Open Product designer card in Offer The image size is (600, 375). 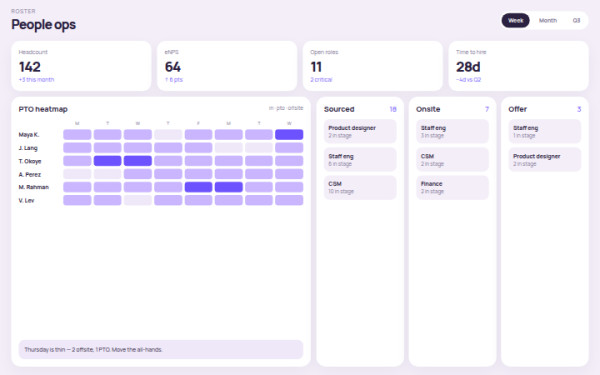pos(545,160)
